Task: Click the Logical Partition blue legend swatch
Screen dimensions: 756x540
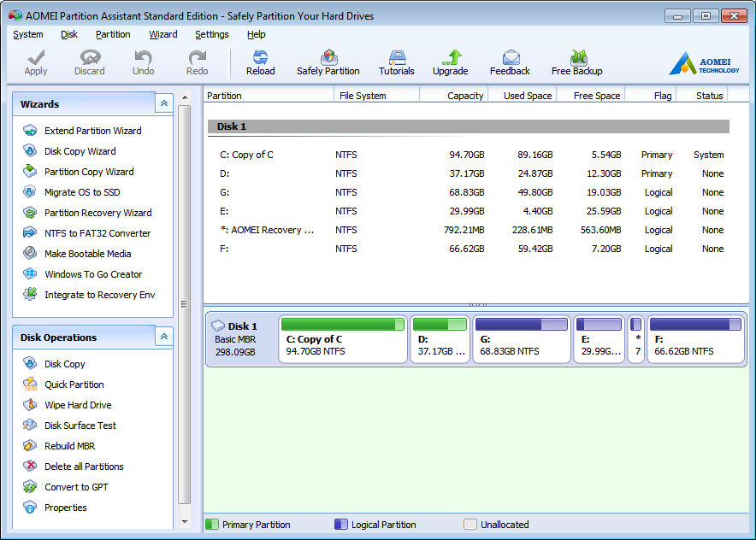Action: click(341, 524)
